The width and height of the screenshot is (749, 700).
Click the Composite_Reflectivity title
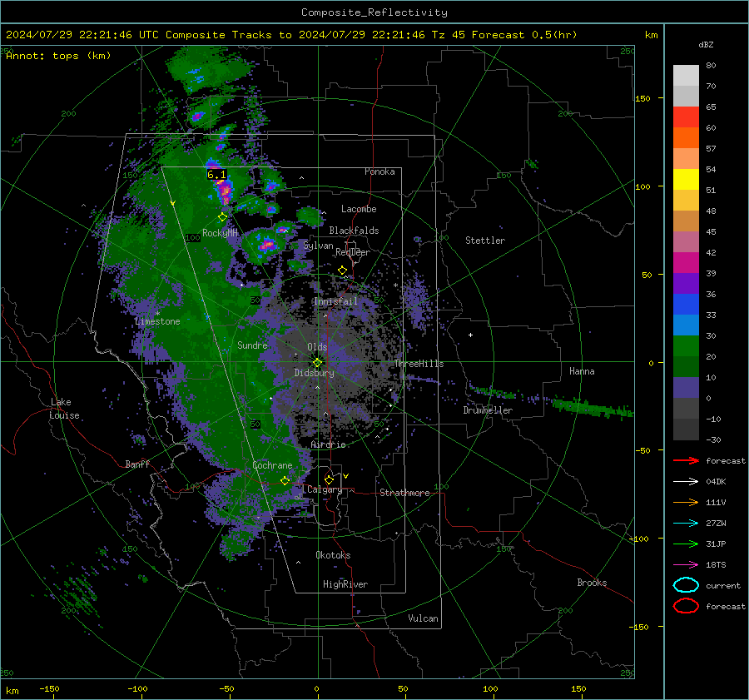click(374, 12)
